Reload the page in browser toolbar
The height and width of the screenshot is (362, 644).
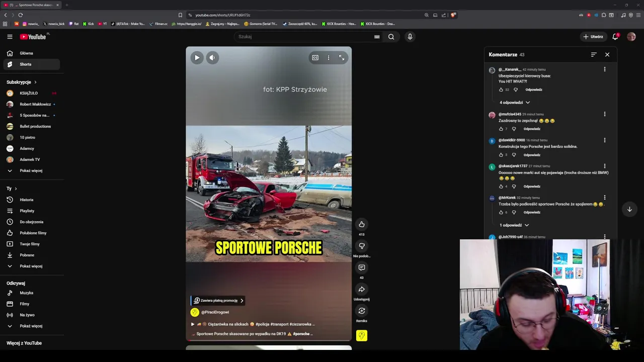coord(20,15)
